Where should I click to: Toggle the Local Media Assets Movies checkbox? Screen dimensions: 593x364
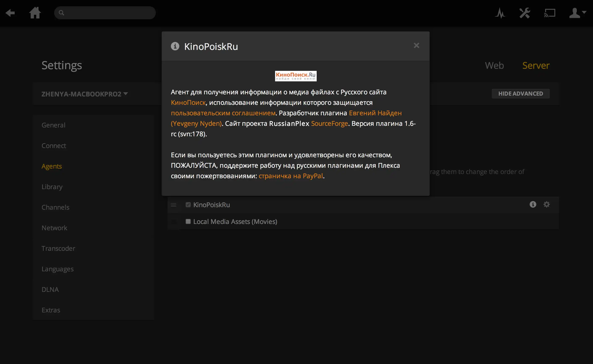click(x=188, y=222)
